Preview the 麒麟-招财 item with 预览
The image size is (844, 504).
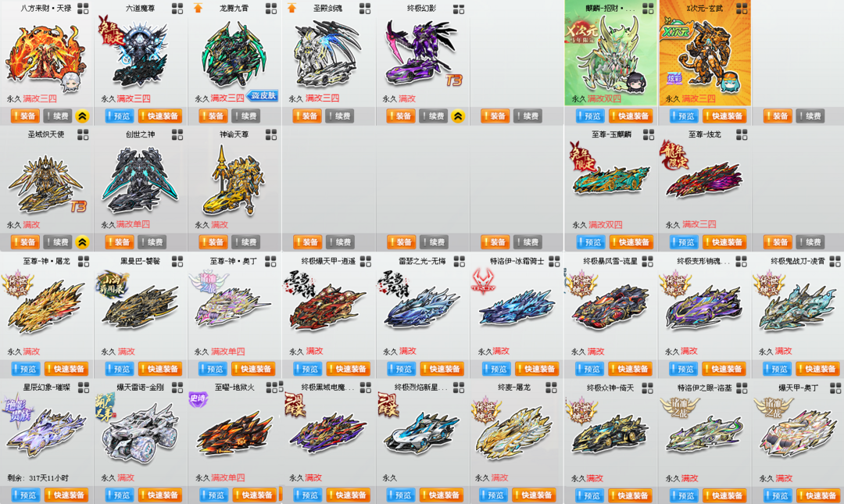590,116
